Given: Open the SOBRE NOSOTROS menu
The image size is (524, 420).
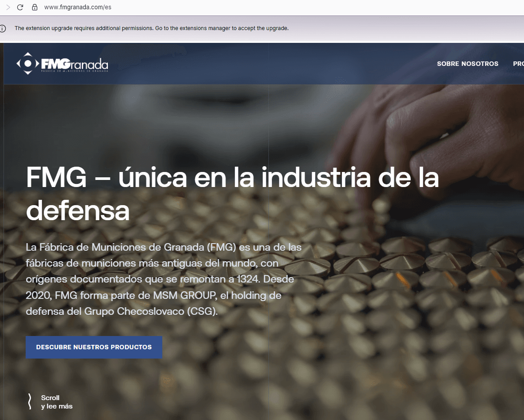Looking at the screenshot, I should (467, 64).
